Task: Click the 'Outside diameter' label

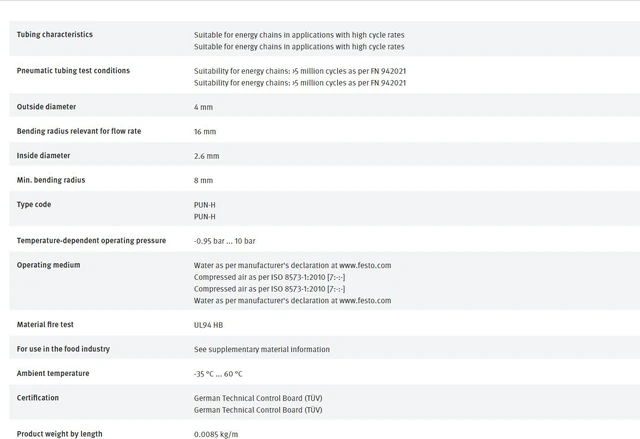Action: click(x=46, y=107)
